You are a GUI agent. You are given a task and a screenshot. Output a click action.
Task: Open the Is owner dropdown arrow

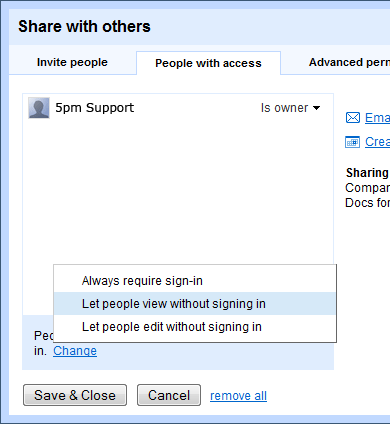(x=317, y=108)
